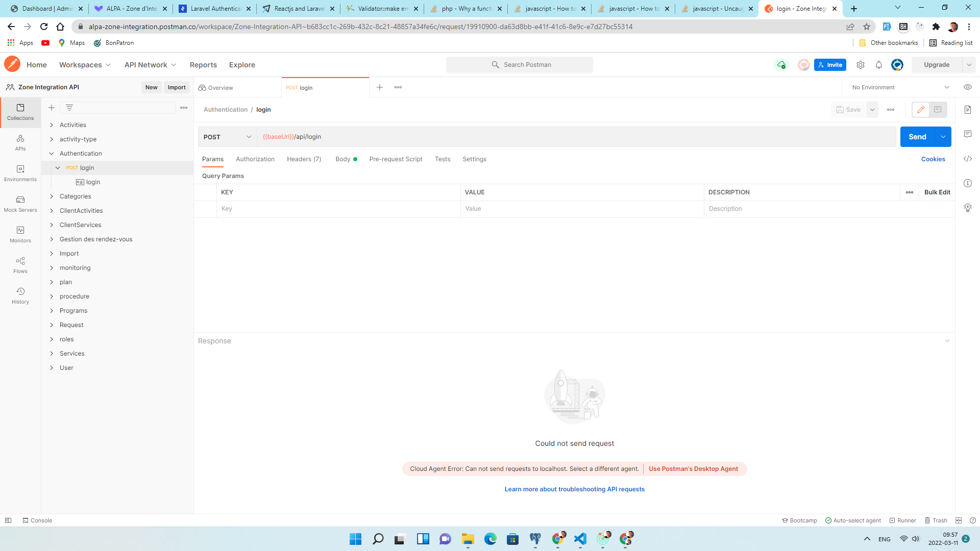Click the query param Key input field
Screen dimensions: 980x551
(338, 209)
